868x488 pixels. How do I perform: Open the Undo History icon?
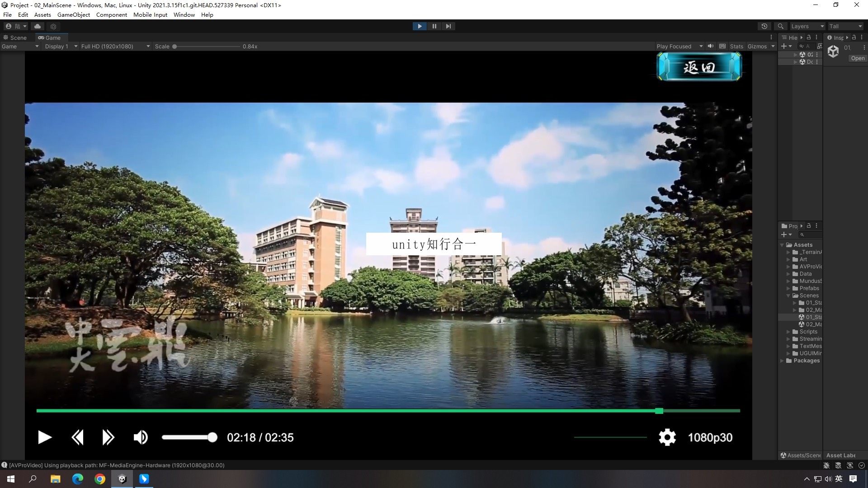coord(764,26)
